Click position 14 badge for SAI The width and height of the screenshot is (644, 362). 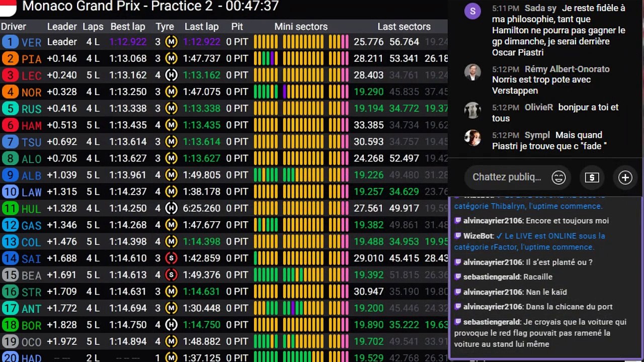point(10,258)
